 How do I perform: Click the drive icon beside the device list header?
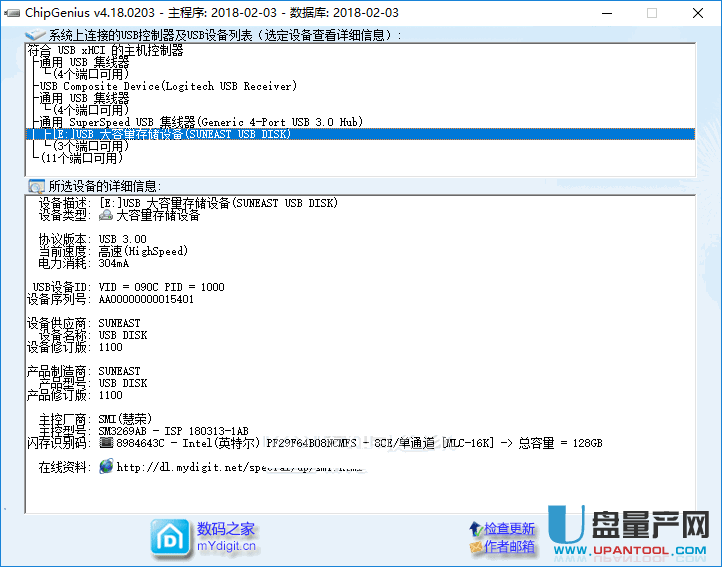click(36, 36)
